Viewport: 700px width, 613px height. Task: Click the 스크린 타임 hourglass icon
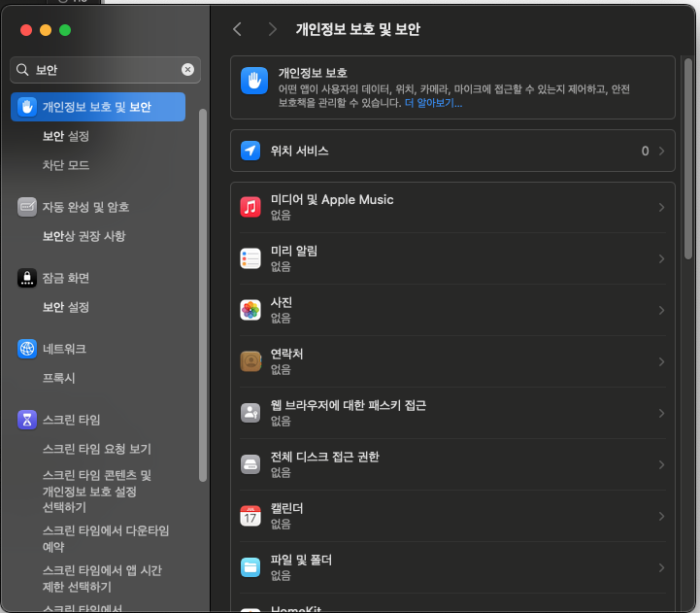[27, 420]
